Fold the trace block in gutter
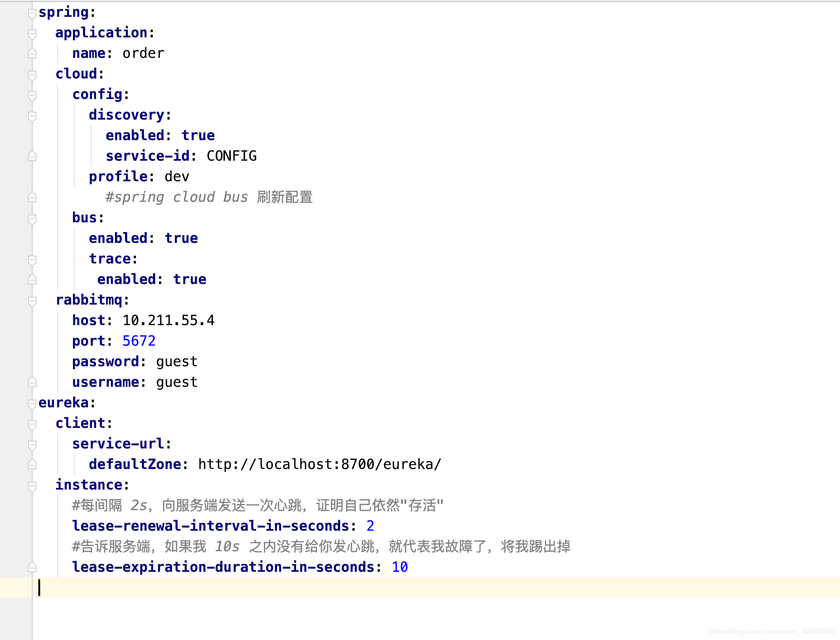 (32, 260)
